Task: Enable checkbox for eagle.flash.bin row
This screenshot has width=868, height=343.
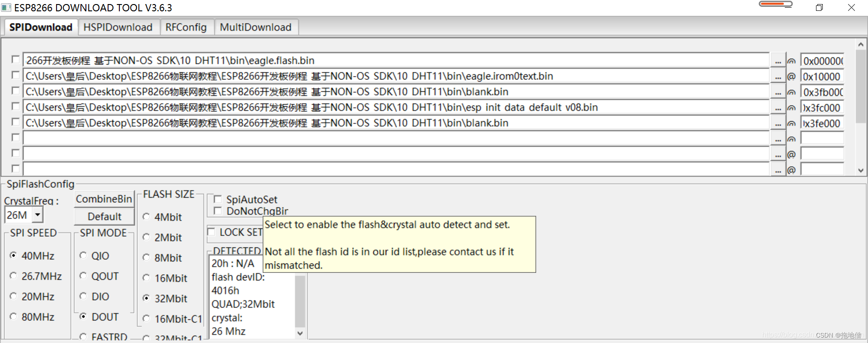Action: tap(15, 60)
